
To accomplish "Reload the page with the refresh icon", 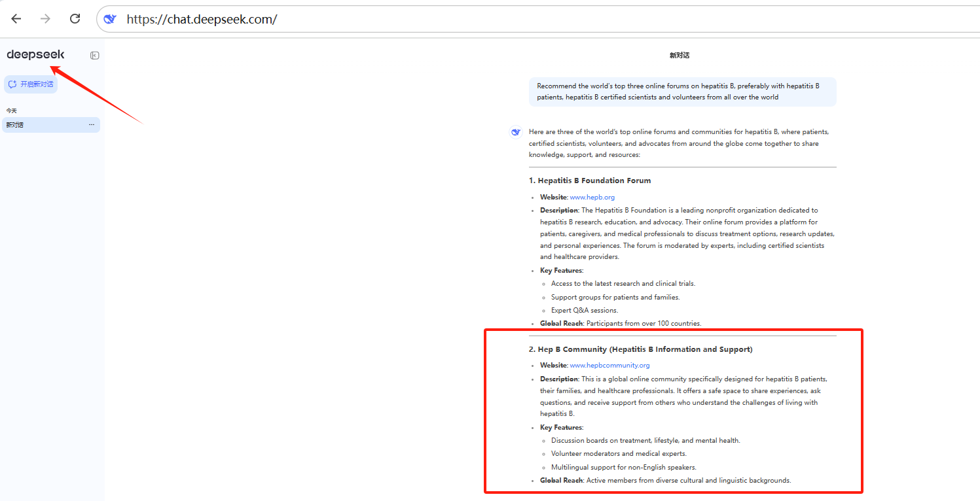I will [x=75, y=19].
